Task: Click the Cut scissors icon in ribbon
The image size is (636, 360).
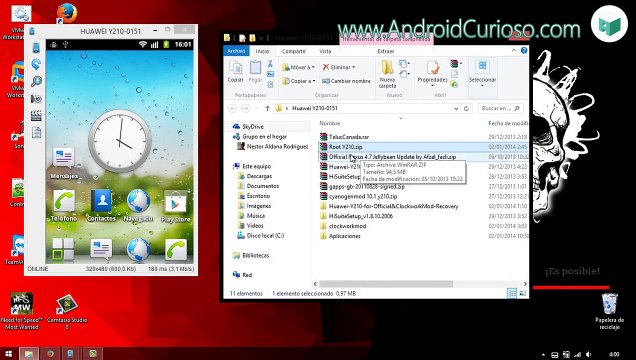Action: (x=270, y=64)
